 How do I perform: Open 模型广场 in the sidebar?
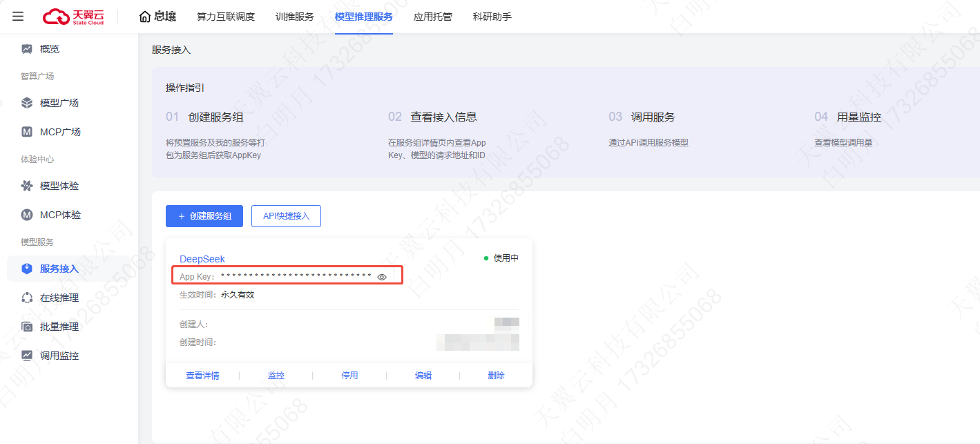click(x=59, y=103)
